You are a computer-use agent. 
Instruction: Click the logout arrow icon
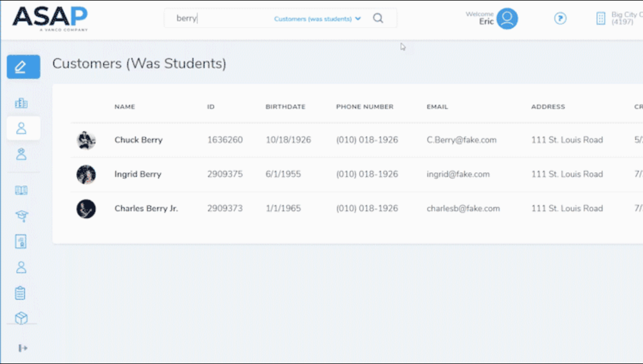pos(23,348)
